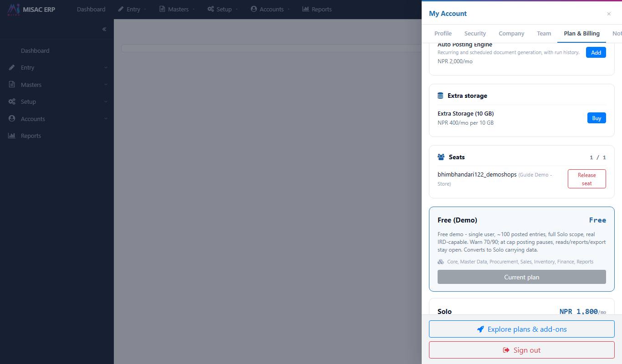Click the NPR 400/mo per 10 GB text

tap(465, 123)
